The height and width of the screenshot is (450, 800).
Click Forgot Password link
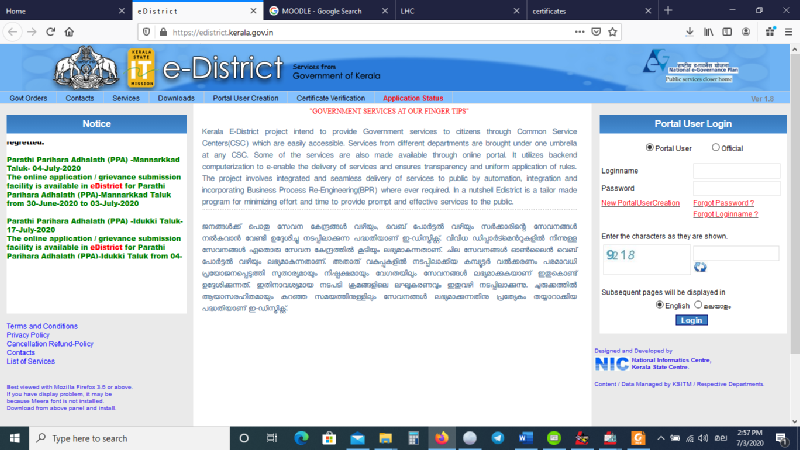pyautogui.click(x=723, y=203)
